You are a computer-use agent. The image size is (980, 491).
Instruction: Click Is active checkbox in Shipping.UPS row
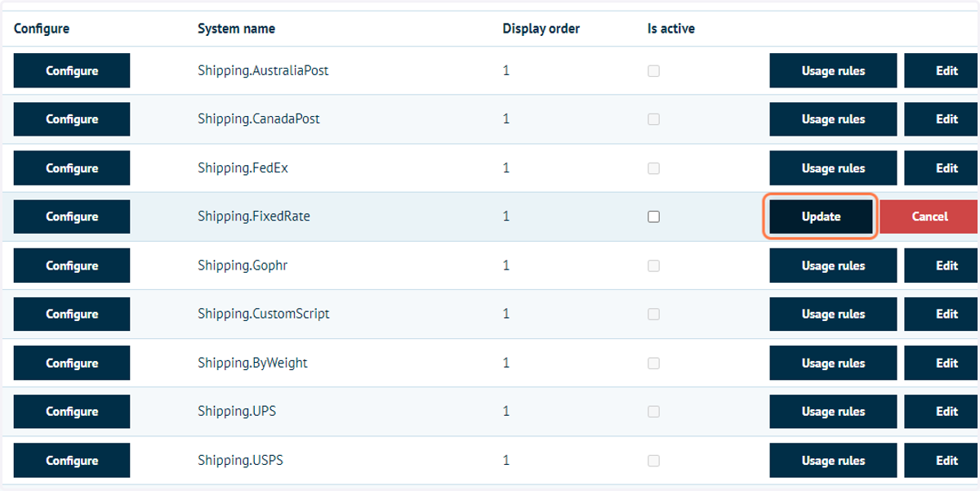click(x=653, y=412)
